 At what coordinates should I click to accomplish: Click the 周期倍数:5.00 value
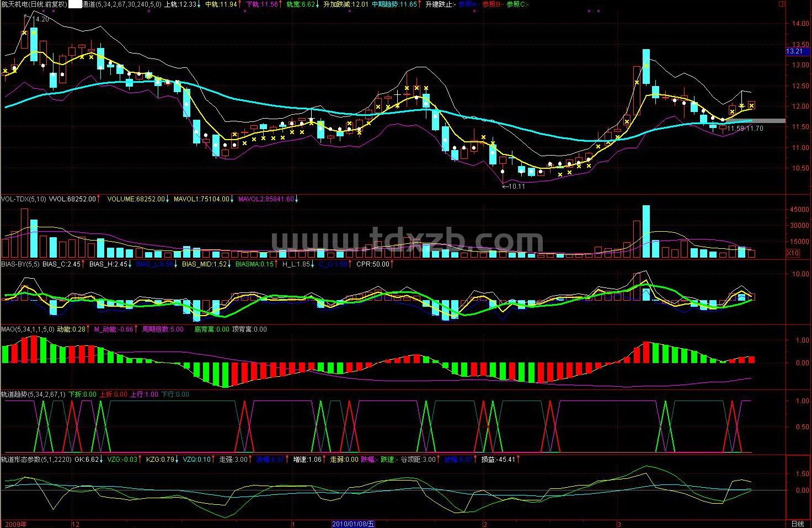pos(163,329)
